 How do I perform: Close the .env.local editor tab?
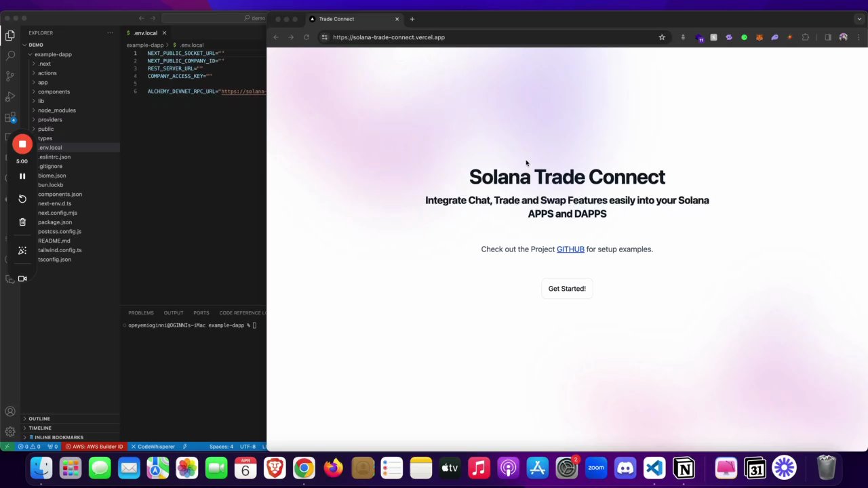tap(164, 33)
